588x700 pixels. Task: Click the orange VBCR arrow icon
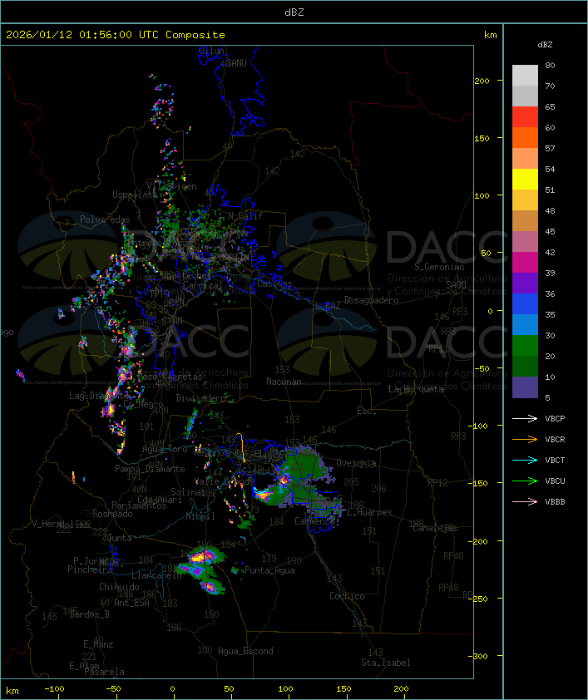point(525,439)
